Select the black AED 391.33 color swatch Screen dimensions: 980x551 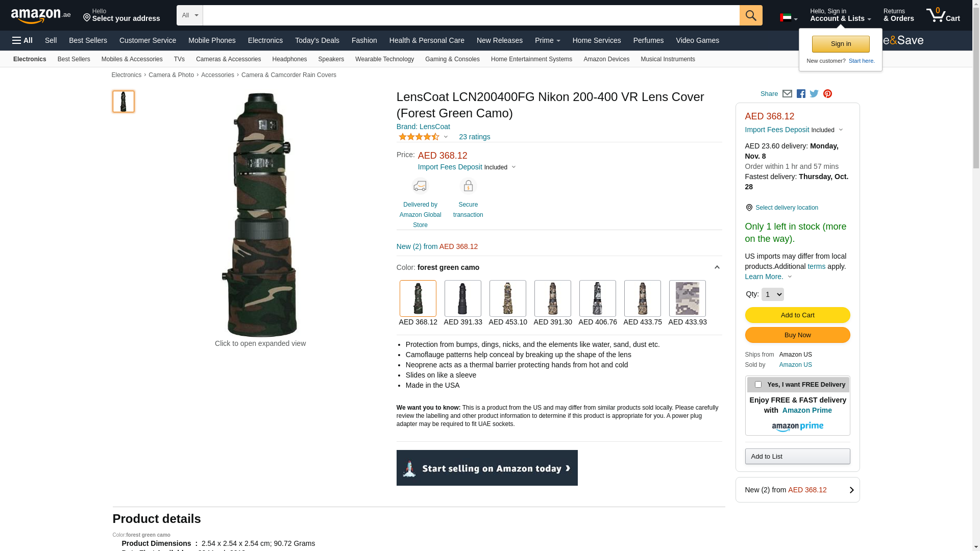point(462,298)
